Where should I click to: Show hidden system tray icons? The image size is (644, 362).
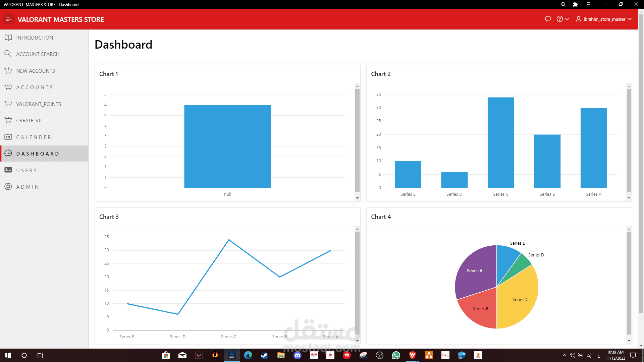pos(564,355)
